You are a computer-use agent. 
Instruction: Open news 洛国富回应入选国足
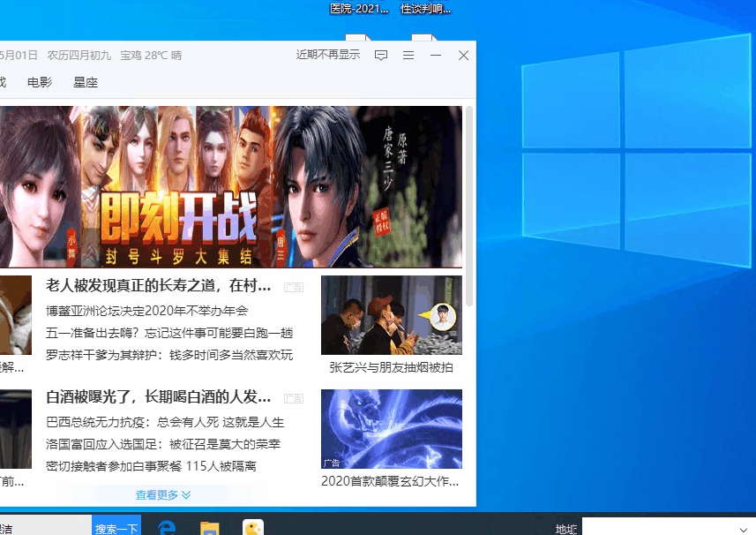[163, 444]
